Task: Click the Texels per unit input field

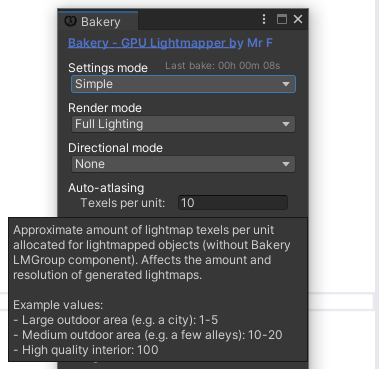Action: coord(233,203)
